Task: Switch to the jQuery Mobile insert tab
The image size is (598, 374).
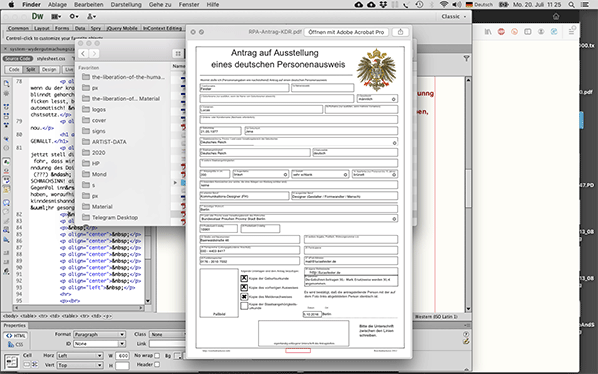Action: coord(122,28)
